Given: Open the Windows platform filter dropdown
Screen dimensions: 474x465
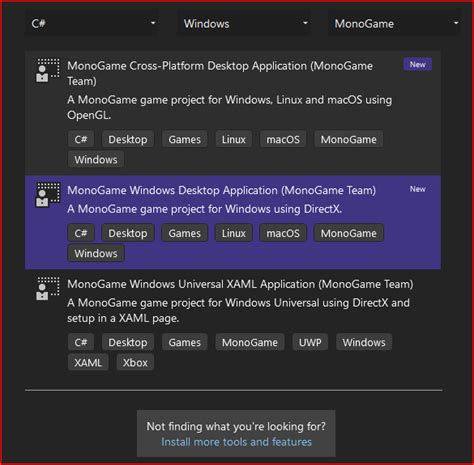Looking at the screenshot, I should (x=244, y=23).
